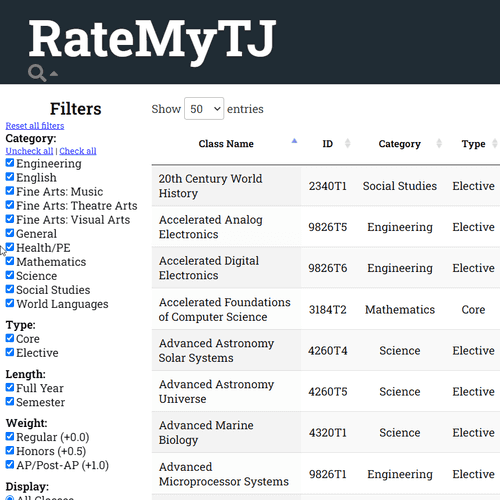The height and width of the screenshot is (500, 500).
Task: Open the Show entries dropdown
Action: pyautogui.click(x=204, y=109)
